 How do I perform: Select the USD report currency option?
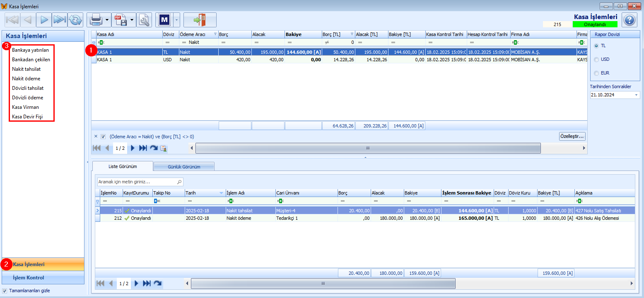click(596, 59)
